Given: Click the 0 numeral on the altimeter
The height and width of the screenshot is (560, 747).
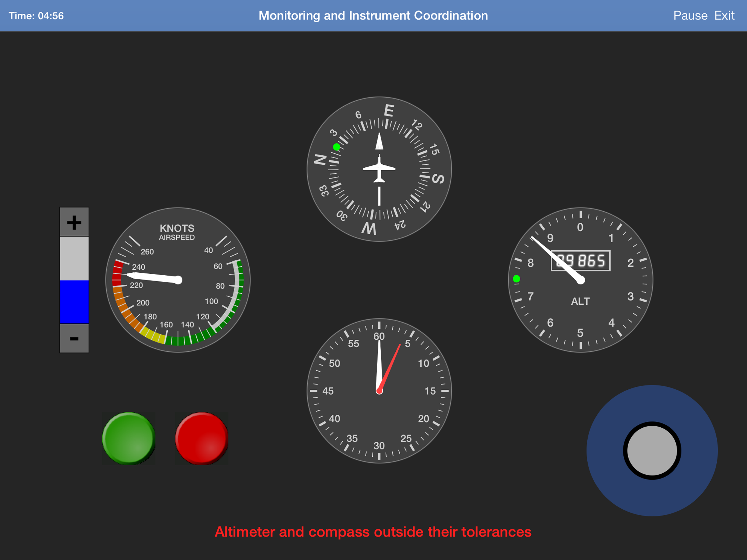Looking at the screenshot, I should 580,227.
